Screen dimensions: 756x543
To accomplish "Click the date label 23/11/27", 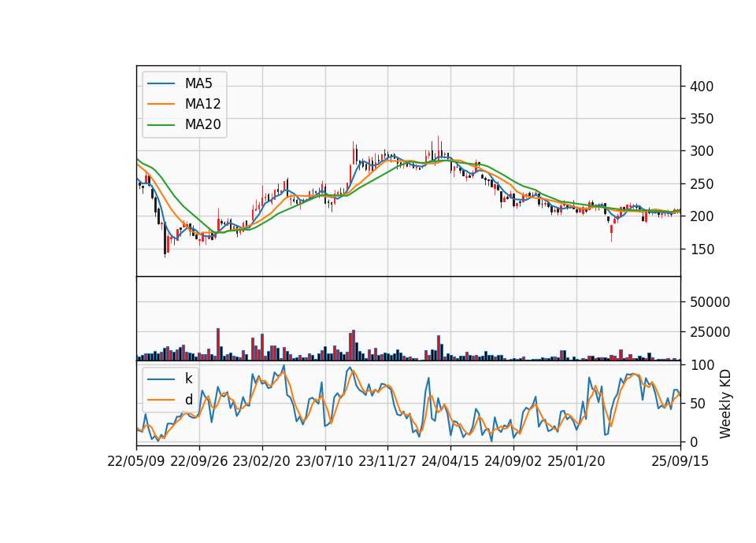I will (x=387, y=461).
